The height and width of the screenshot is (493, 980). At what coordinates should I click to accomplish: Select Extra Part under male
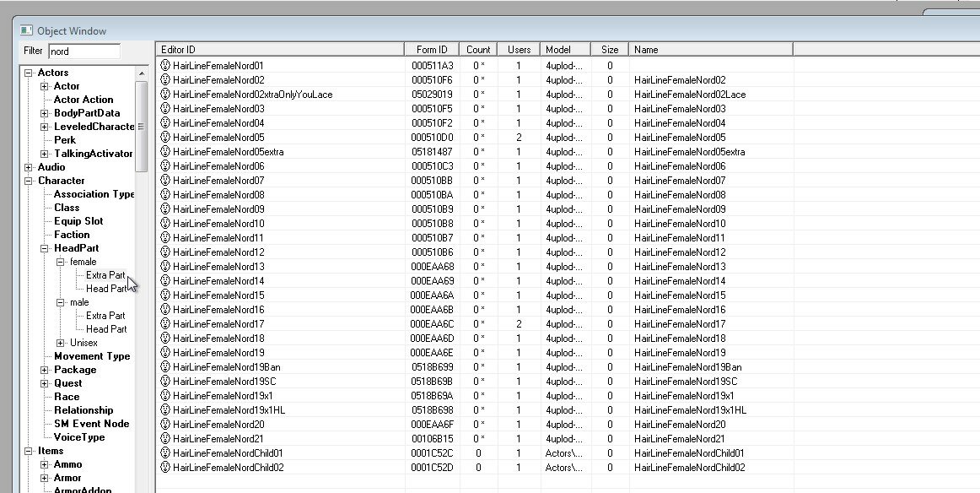coord(105,316)
